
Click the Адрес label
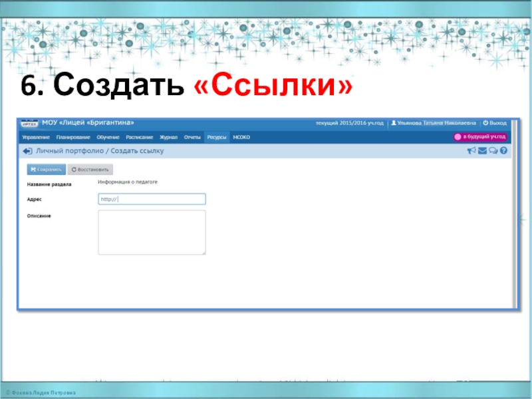pos(35,199)
